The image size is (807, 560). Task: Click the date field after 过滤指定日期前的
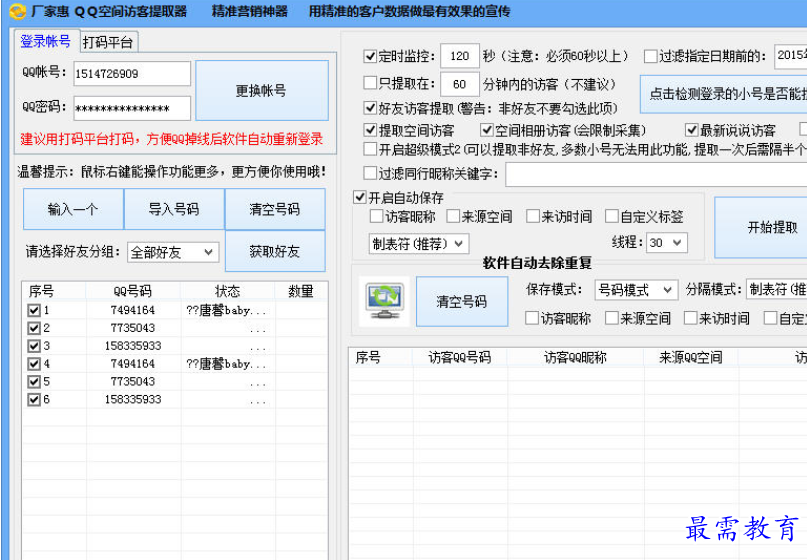pos(791,56)
